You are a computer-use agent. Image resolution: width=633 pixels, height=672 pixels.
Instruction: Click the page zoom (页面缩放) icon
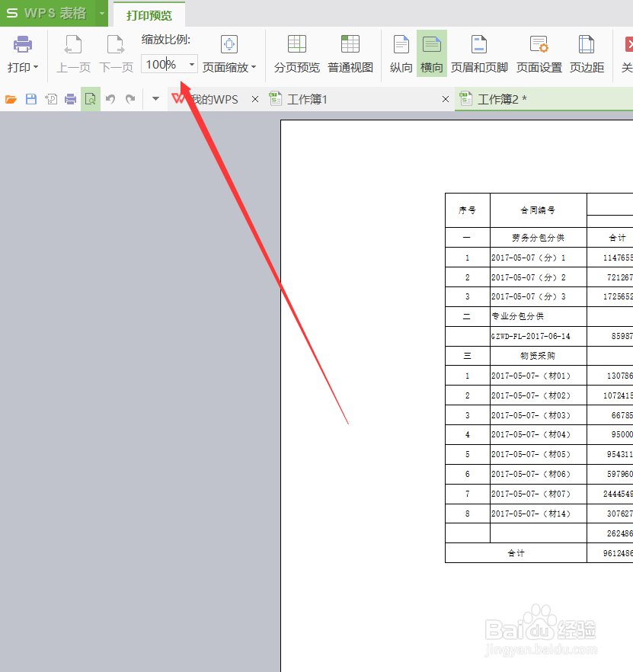(229, 44)
